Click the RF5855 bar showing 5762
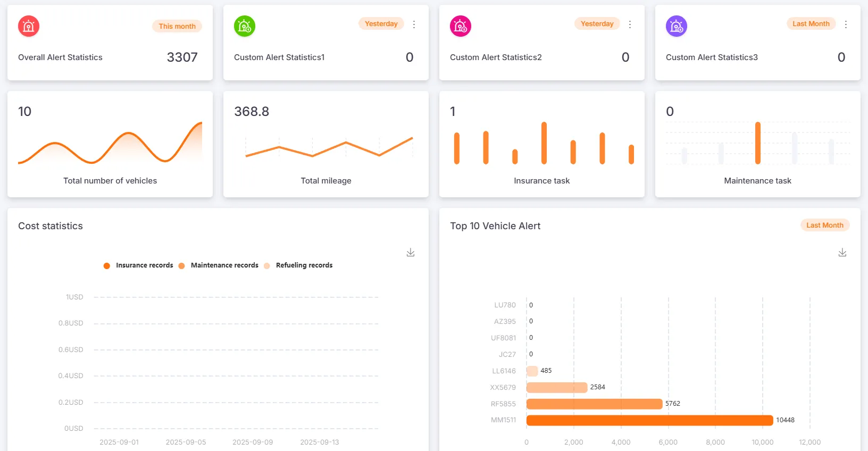This screenshot has height=451, width=868. (594, 404)
